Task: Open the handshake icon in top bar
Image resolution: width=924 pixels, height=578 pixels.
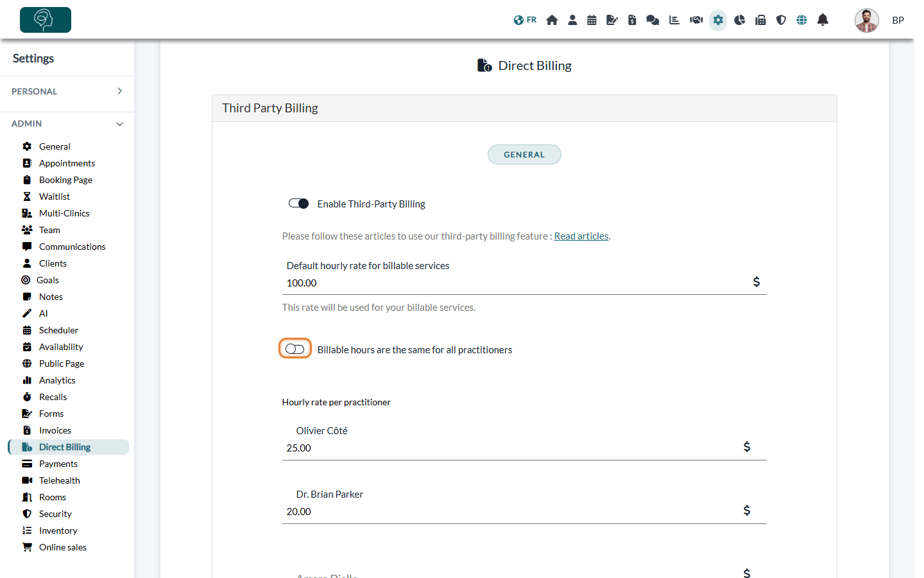Action: click(x=696, y=20)
